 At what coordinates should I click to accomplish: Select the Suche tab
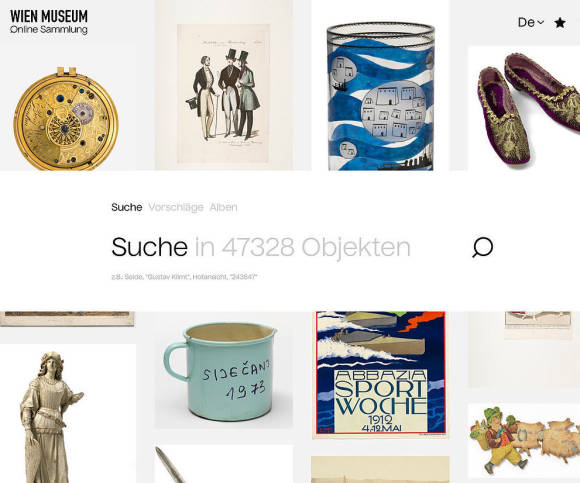pyautogui.click(x=127, y=207)
